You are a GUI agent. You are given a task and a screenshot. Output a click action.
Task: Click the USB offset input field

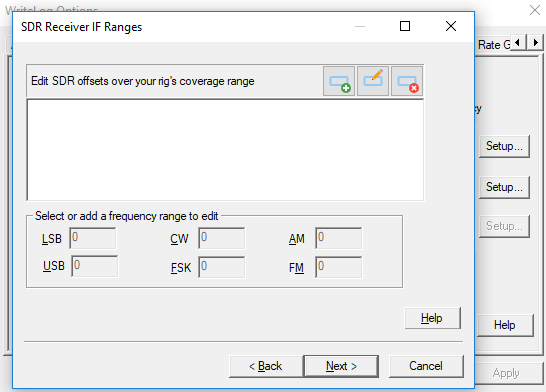95,266
